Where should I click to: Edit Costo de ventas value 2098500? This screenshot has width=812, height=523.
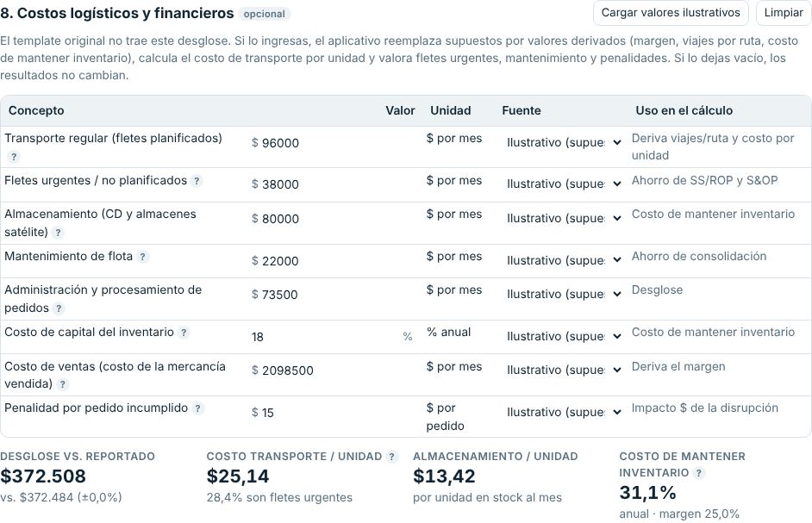(x=331, y=370)
